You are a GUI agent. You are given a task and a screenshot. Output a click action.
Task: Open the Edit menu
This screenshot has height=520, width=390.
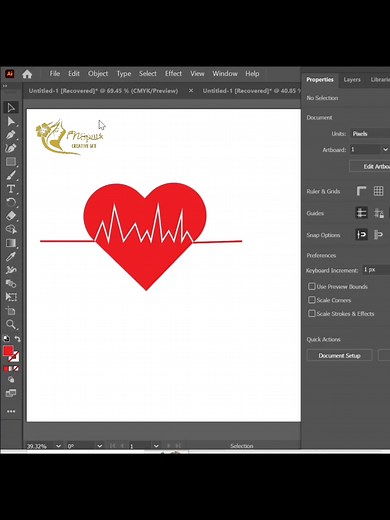[74, 74]
